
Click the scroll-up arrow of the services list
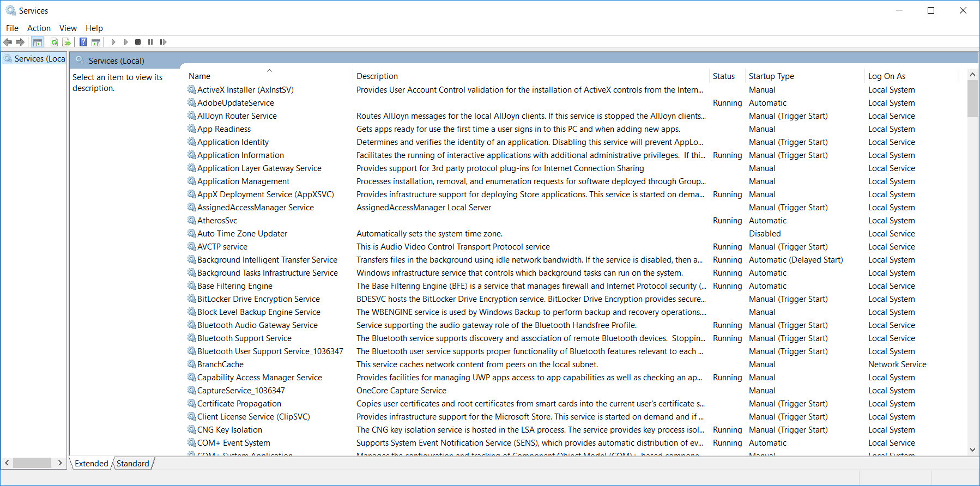coord(973,74)
